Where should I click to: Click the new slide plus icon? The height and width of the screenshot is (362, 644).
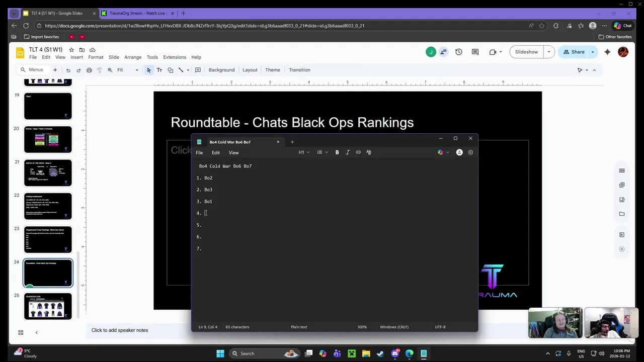tap(55, 70)
